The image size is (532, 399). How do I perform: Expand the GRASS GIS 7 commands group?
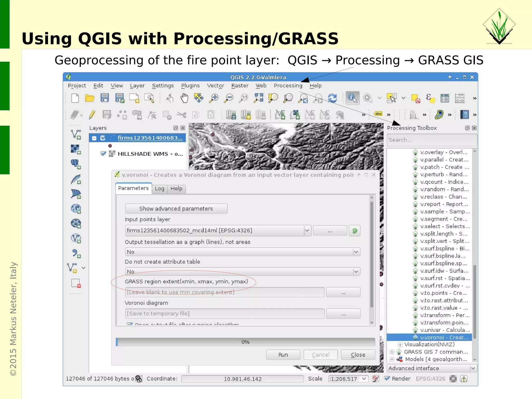[392, 352]
